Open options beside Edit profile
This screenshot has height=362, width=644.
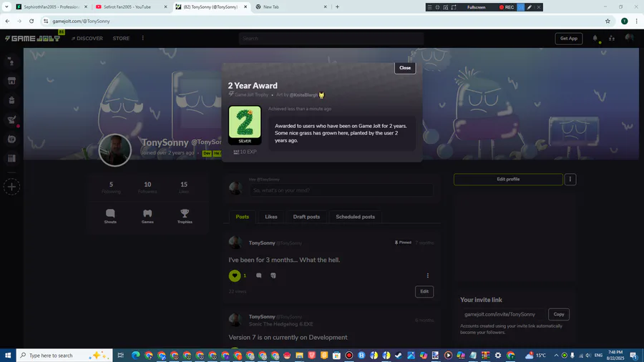570,180
